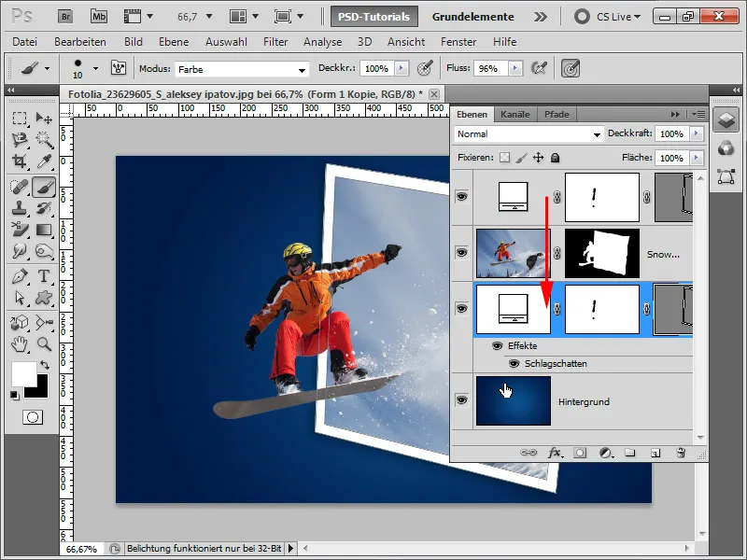This screenshot has width=747, height=560.
Task: Select the Pen tool
Action: (x=20, y=276)
